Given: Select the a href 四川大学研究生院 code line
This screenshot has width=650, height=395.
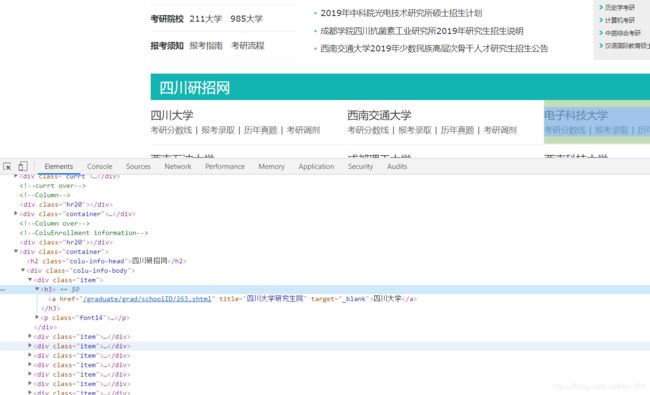Looking at the screenshot, I should [233, 299].
